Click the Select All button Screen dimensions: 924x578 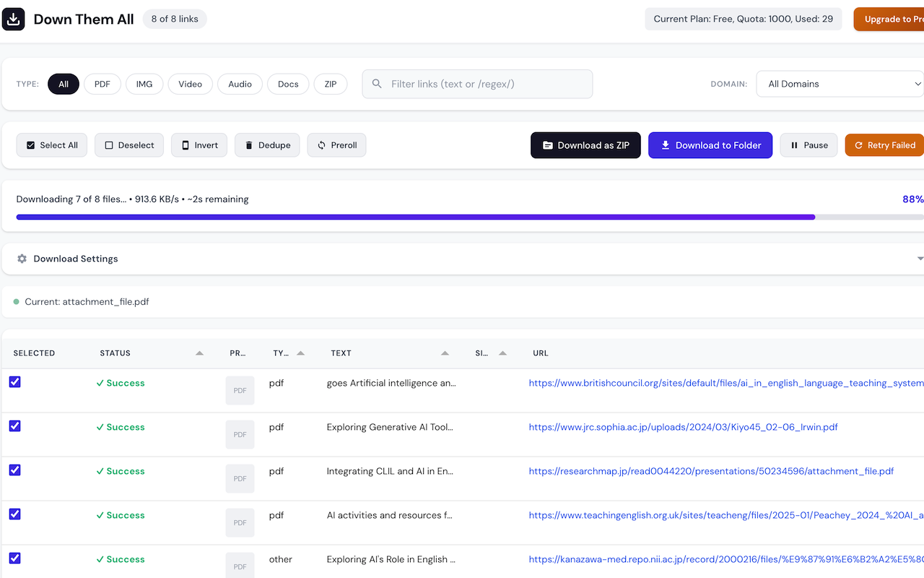[x=52, y=145]
